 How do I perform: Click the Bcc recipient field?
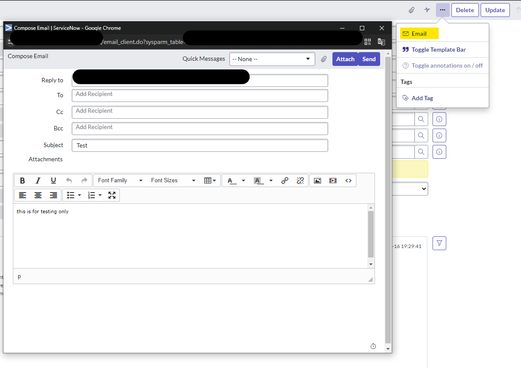point(200,128)
